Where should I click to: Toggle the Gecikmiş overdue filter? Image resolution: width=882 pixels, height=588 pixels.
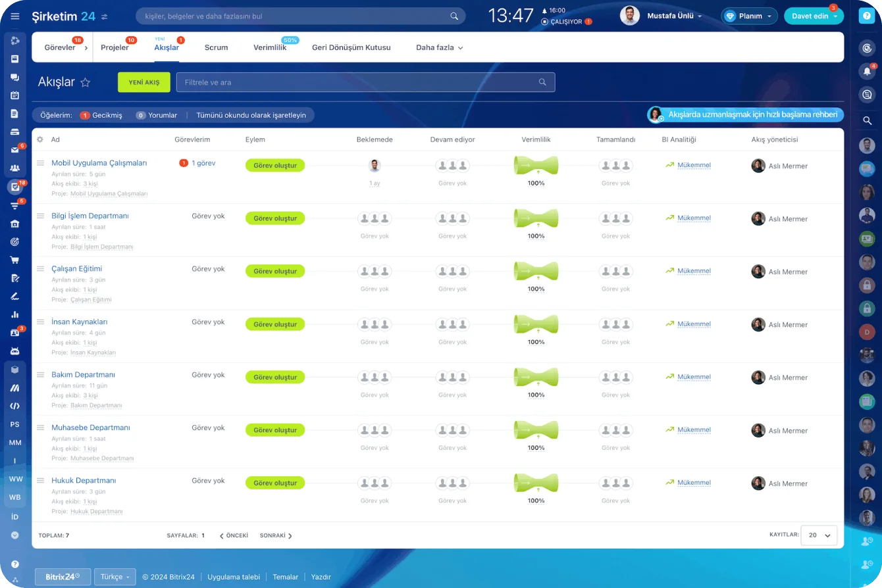pos(101,115)
